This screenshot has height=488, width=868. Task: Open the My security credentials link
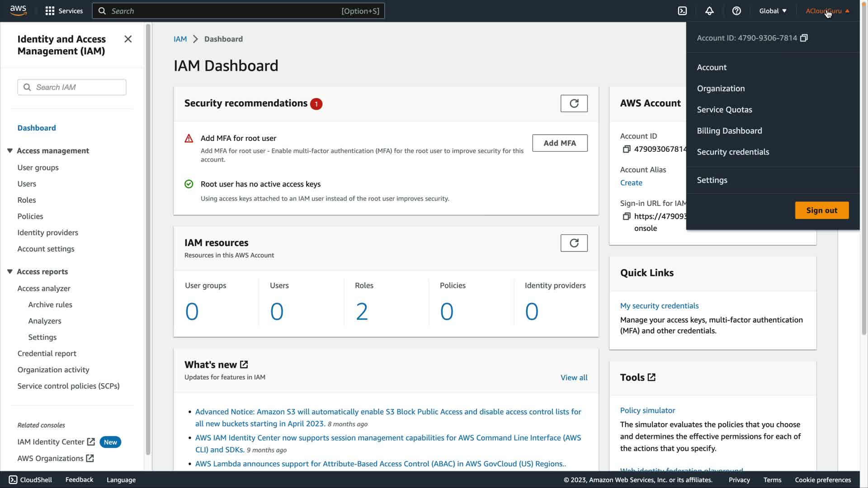659,305
